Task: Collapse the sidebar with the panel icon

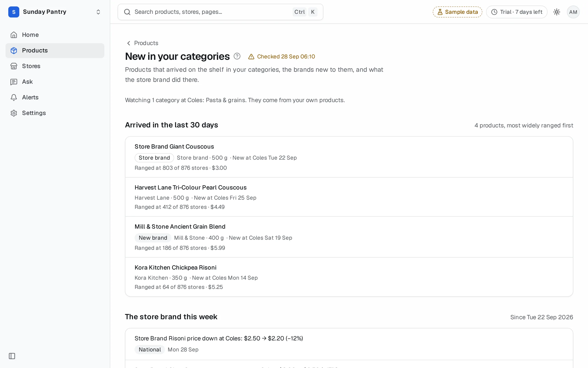Action: click(x=12, y=356)
